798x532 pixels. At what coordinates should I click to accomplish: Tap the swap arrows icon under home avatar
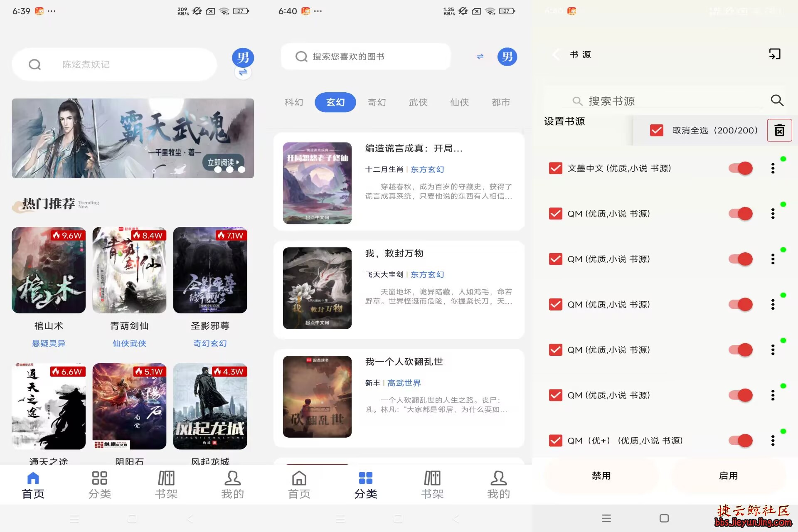tap(243, 72)
